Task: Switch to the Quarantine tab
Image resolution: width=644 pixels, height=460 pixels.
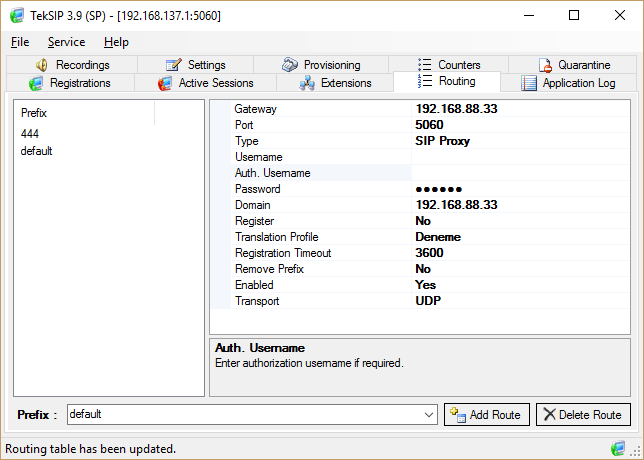Action: coord(573,64)
